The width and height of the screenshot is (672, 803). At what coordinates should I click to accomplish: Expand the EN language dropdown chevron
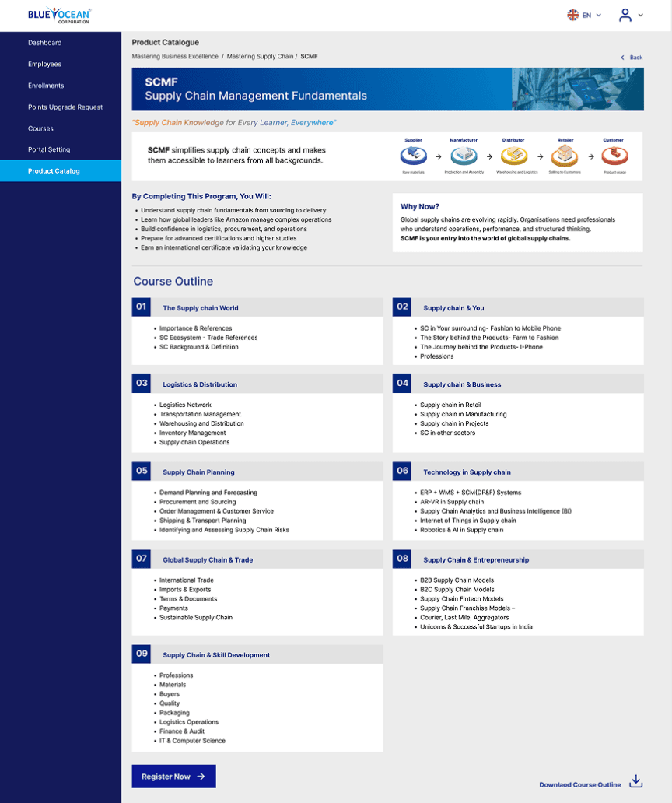coord(599,15)
